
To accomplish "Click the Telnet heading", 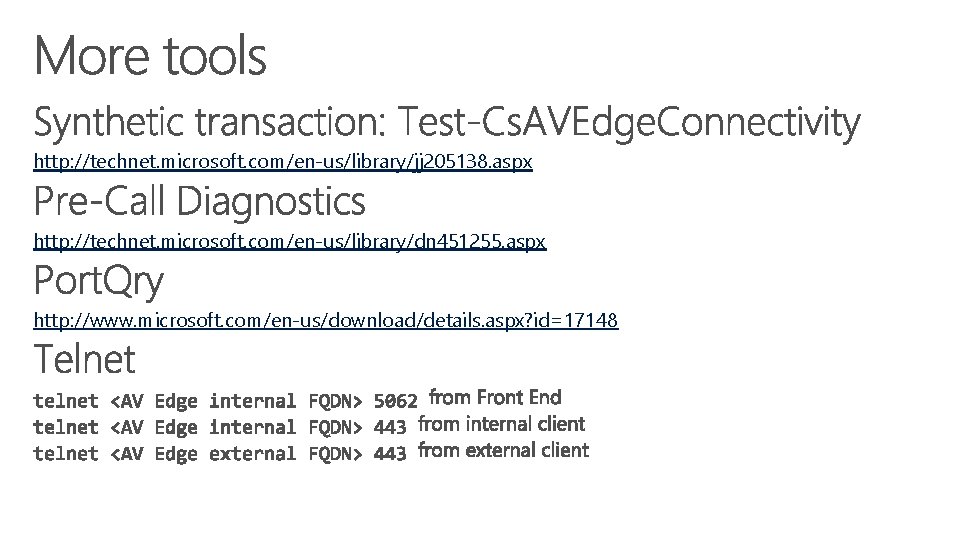I will coord(84,359).
